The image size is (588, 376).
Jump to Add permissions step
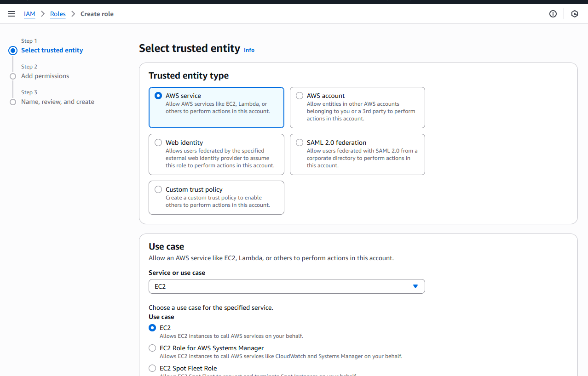point(45,76)
